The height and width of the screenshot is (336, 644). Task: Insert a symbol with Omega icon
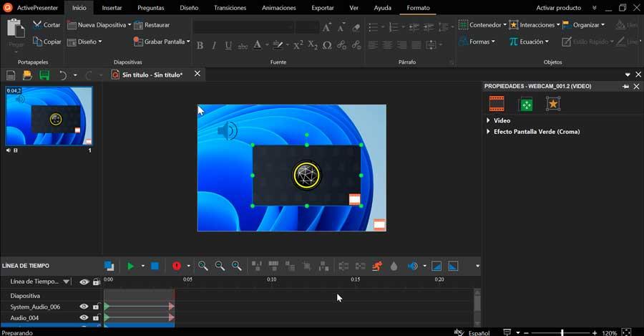pyautogui.click(x=327, y=45)
